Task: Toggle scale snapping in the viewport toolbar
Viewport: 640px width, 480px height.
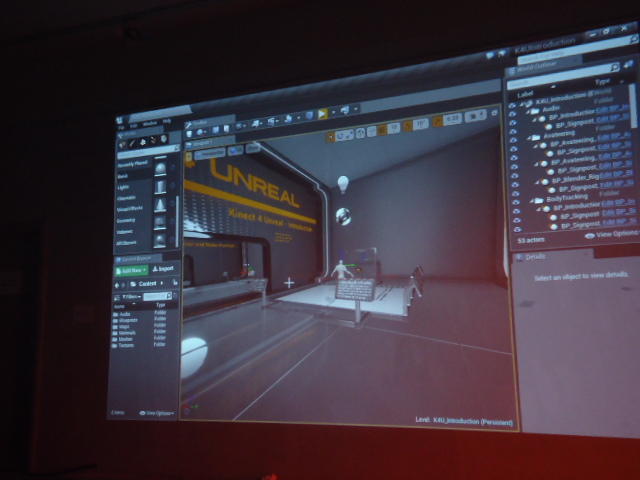Action: click(438, 121)
